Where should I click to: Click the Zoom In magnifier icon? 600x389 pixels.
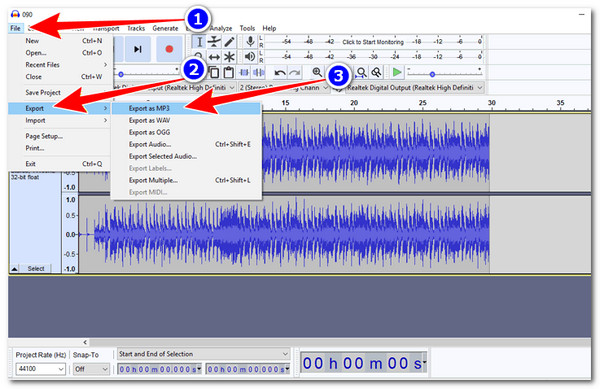click(x=317, y=72)
